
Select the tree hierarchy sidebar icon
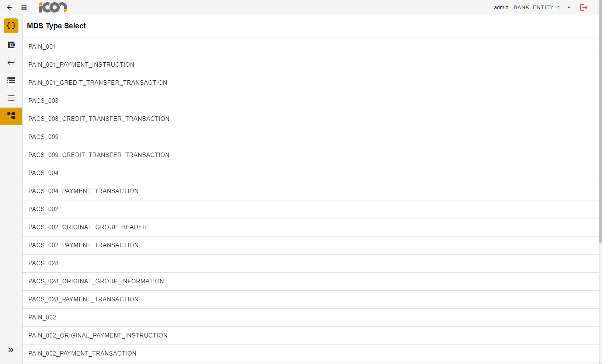11,116
